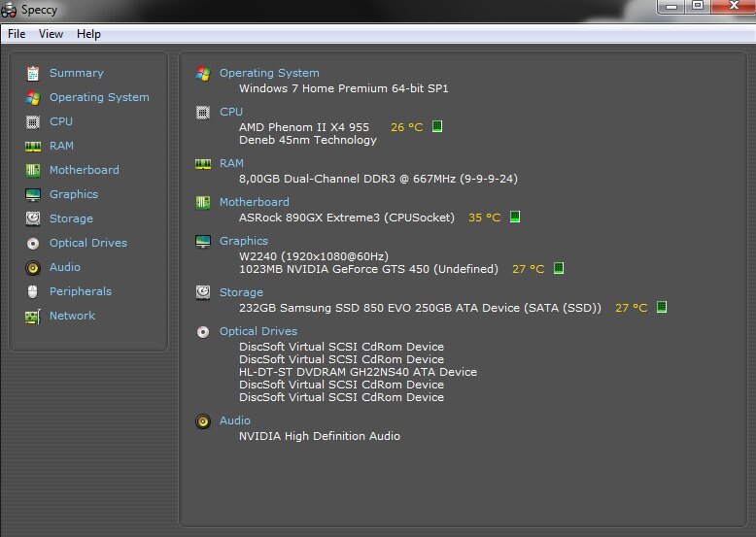Image resolution: width=756 pixels, height=537 pixels.
Task: Click the text Deneb 45nm Technology
Action: point(308,140)
